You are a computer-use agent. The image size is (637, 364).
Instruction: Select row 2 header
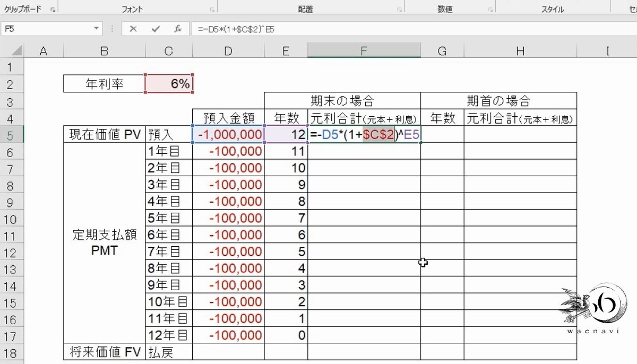tap(13, 84)
